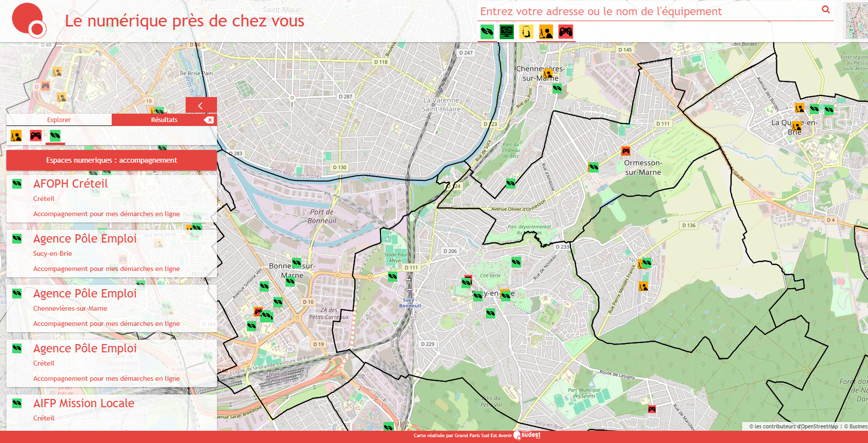Open the AFOPH Créteil result

point(71,184)
